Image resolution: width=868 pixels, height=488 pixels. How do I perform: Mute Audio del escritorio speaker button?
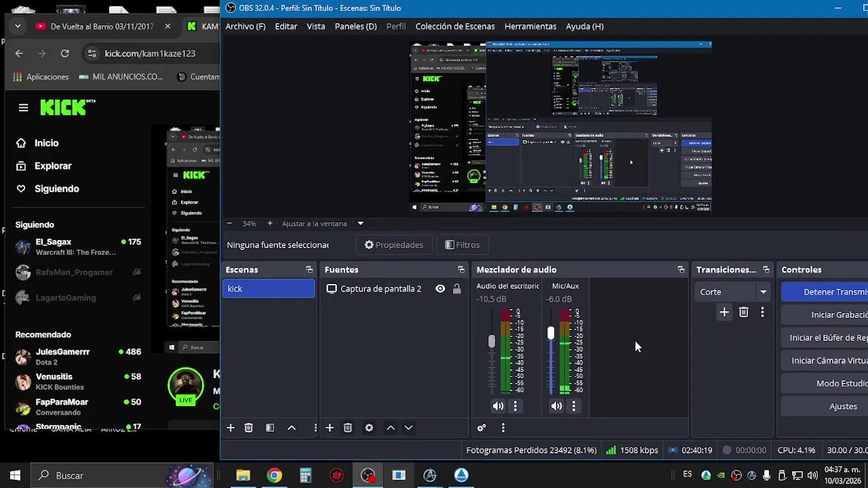tap(498, 406)
